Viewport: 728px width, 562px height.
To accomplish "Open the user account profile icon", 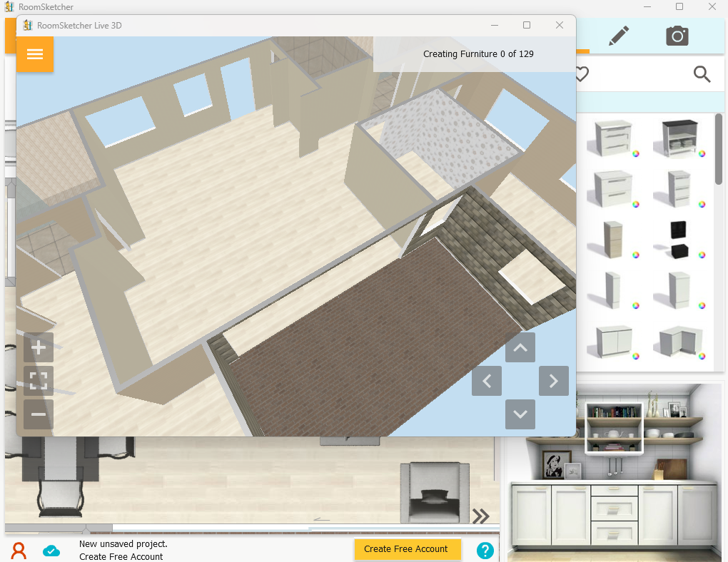I will [19, 551].
